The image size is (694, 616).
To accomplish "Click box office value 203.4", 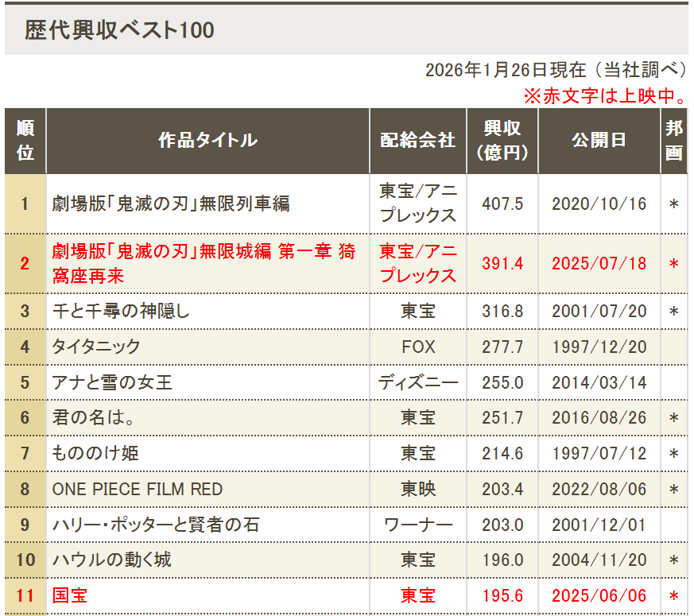I will 502,490.
